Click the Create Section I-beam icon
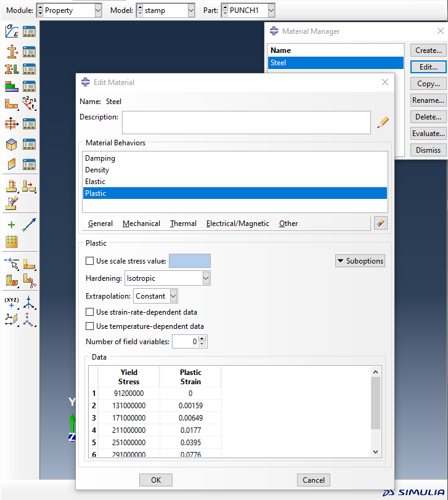 pyautogui.click(x=12, y=52)
